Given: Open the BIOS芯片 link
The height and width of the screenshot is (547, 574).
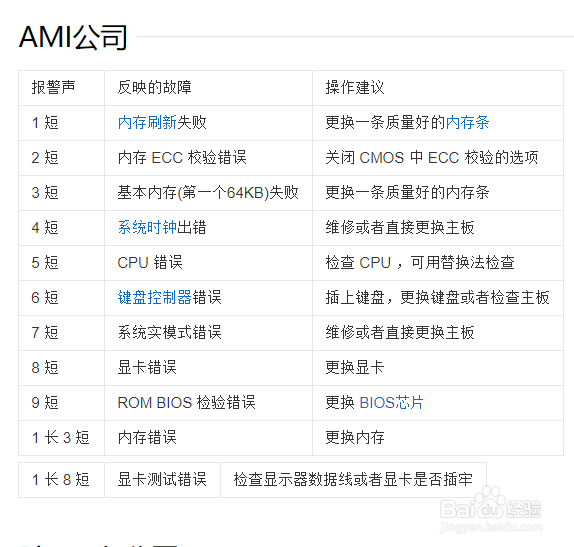Looking at the screenshot, I should click(391, 403).
